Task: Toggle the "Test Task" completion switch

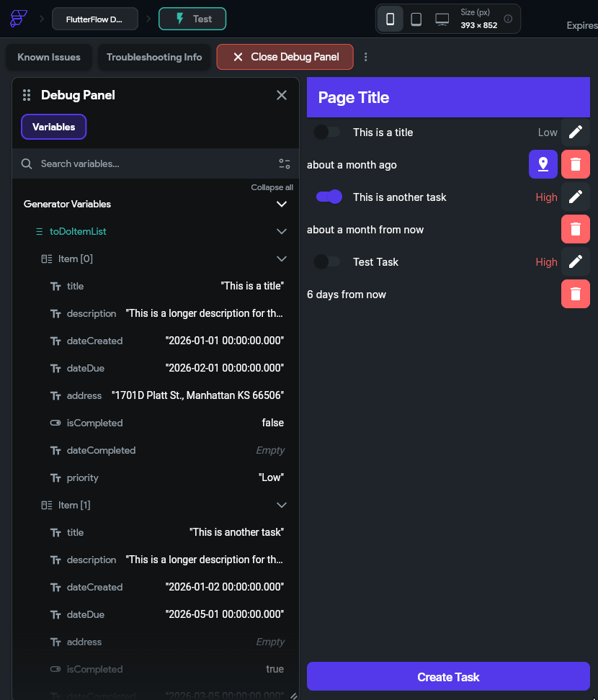Action: click(x=327, y=261)
